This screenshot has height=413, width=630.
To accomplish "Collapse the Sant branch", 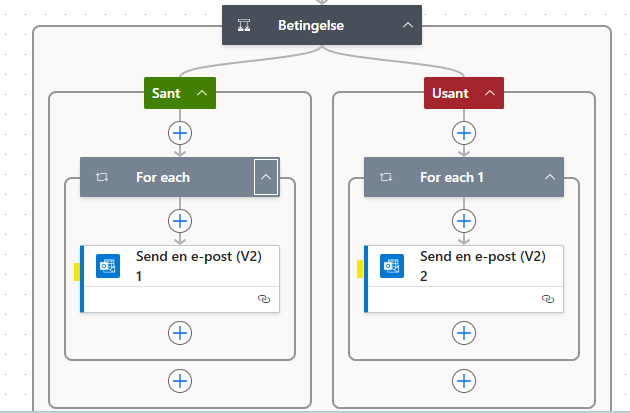I will point(202,93).
